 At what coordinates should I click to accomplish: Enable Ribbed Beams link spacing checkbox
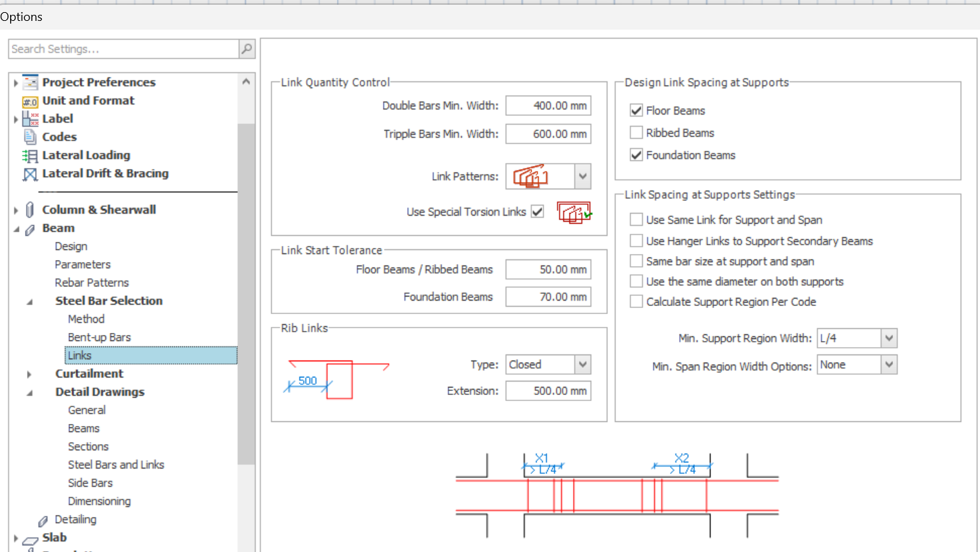pos(636,133)
